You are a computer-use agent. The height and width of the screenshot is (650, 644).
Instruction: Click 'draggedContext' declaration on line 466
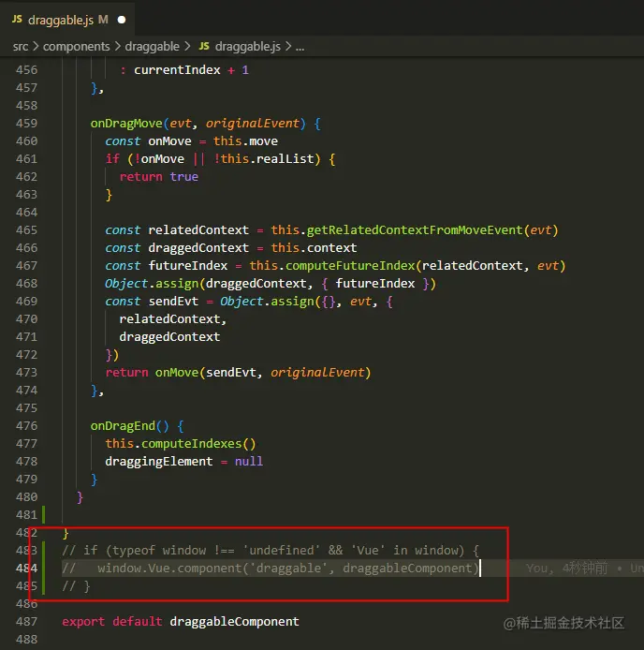click(x=198, y=248)
